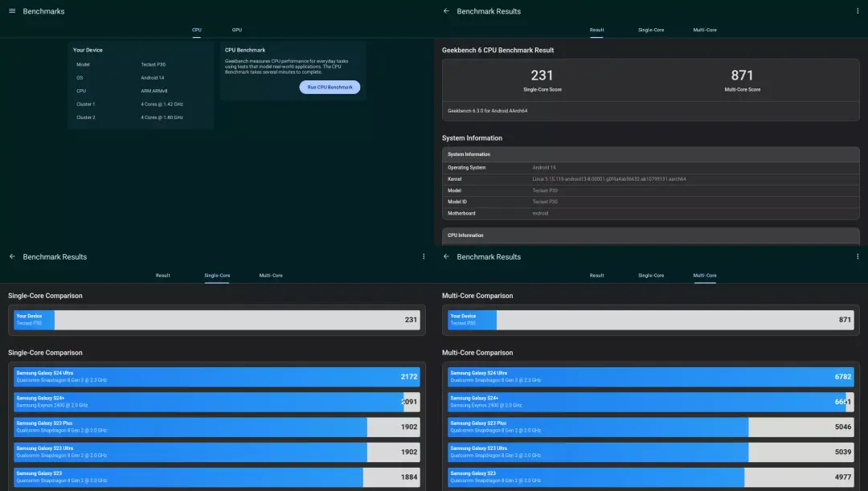868x491 pixels.
Task: Switch to Result tab on Single-Core Comparison screen
Action: (162, 276)
